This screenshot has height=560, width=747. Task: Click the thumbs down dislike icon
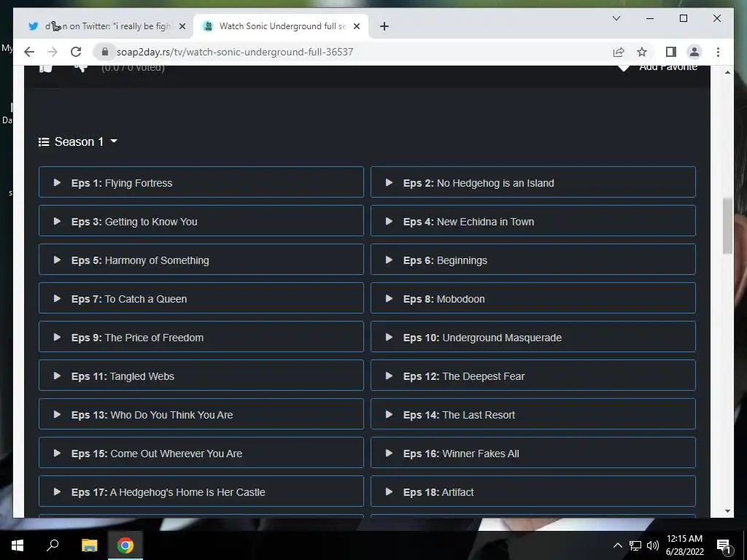(80, 68)
